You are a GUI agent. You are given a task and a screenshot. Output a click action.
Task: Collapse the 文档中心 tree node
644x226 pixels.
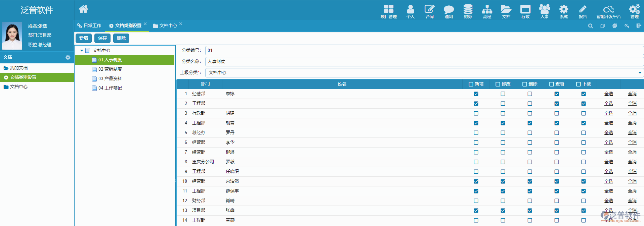click(82, 51)
